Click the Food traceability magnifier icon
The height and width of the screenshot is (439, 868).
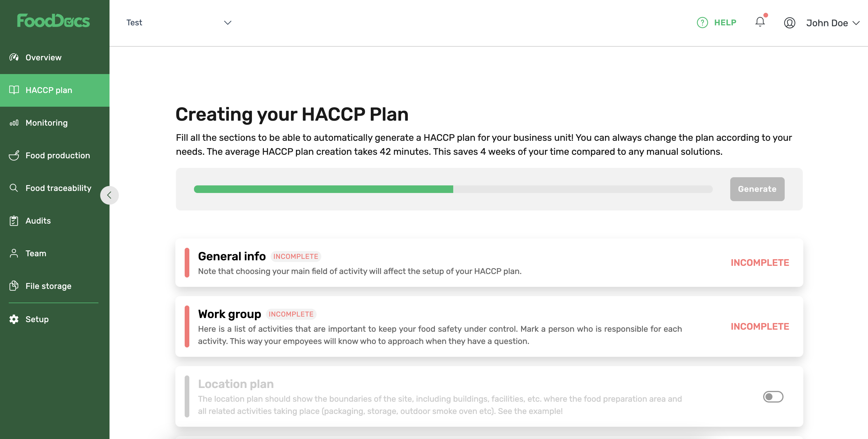coord(14,188)
